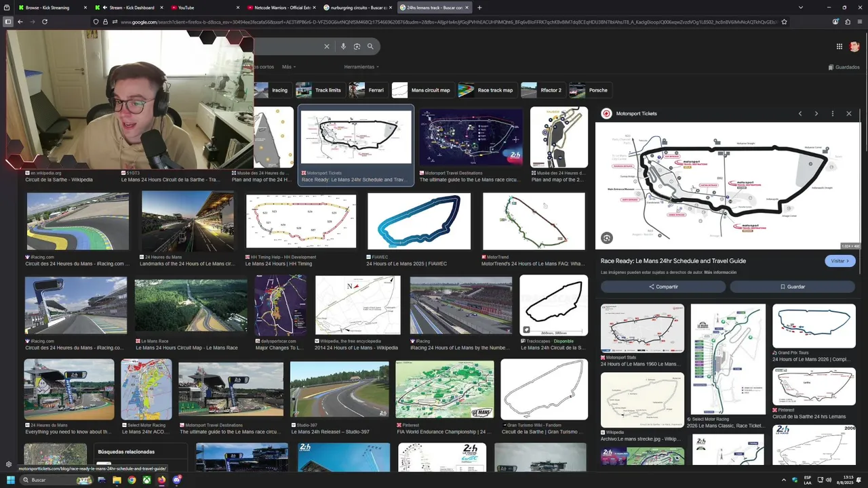868x488 pixels.
Task: Close the image preview panel
Action: click(x=849, y=113)
